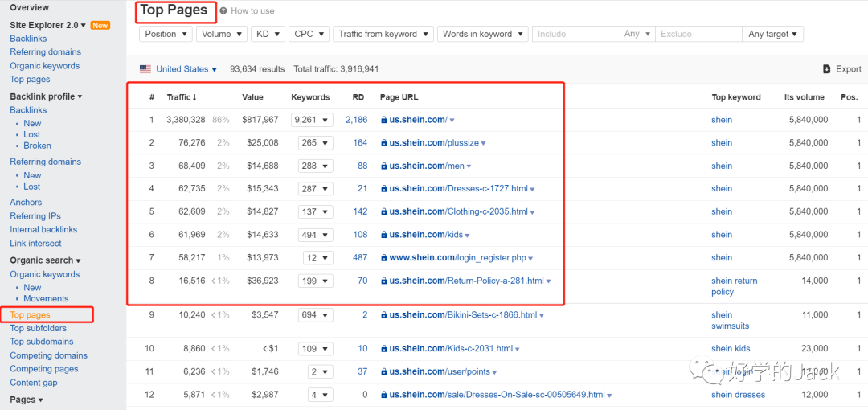This screenshot has width=868, height=410.
Task: Open Link intersect in sidebar
Action: (36, 244)
